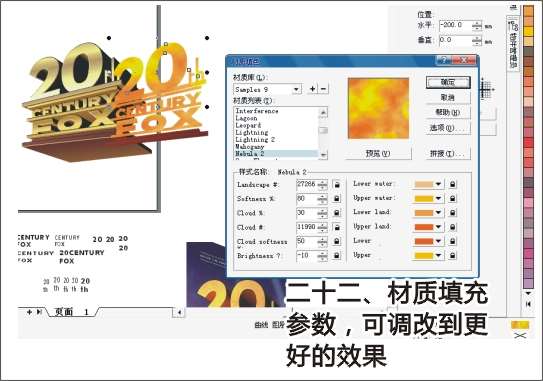
Task: Click the Softness % value field
Action: click(x=307, y=198)
